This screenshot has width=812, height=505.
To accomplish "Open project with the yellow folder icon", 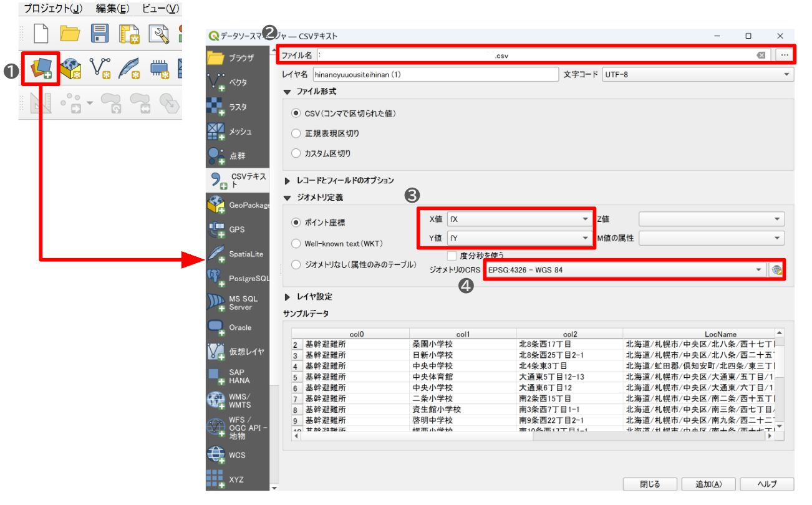I will tap(70, 34).
